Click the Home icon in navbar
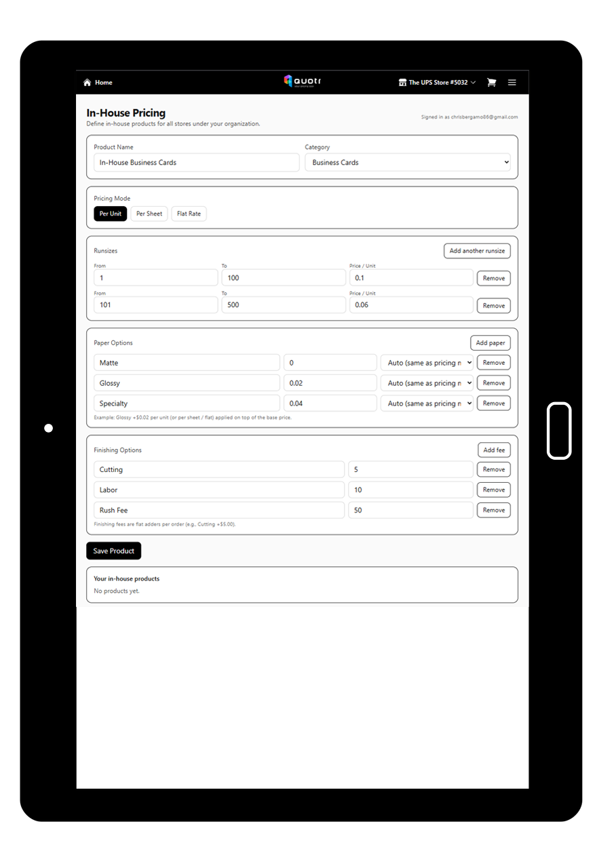The height and width of the screenshot is (868, 614). pos(87,82)
